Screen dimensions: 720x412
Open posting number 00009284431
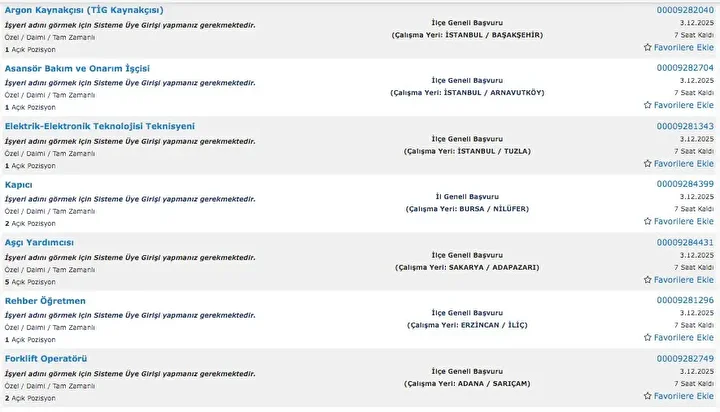click(x=685, y=242)
